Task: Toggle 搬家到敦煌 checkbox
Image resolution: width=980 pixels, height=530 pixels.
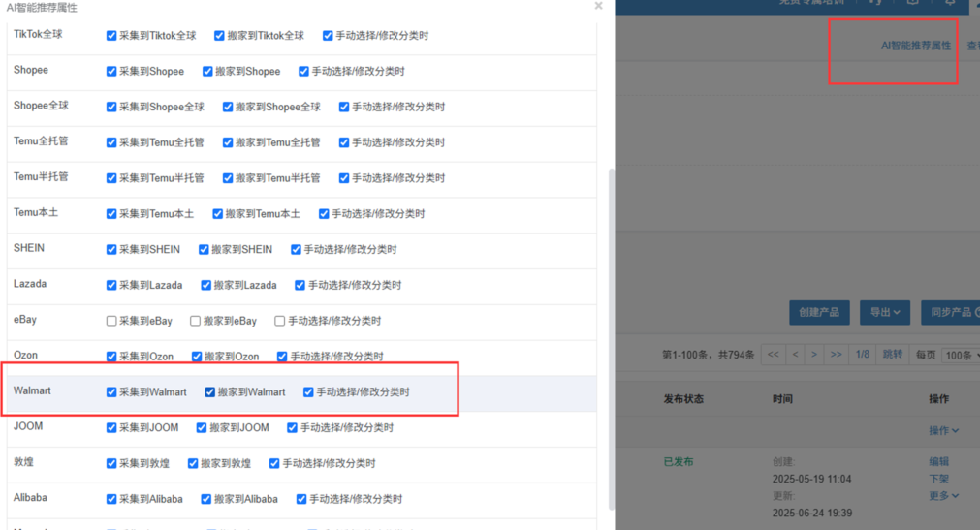Action: point(193,463)
